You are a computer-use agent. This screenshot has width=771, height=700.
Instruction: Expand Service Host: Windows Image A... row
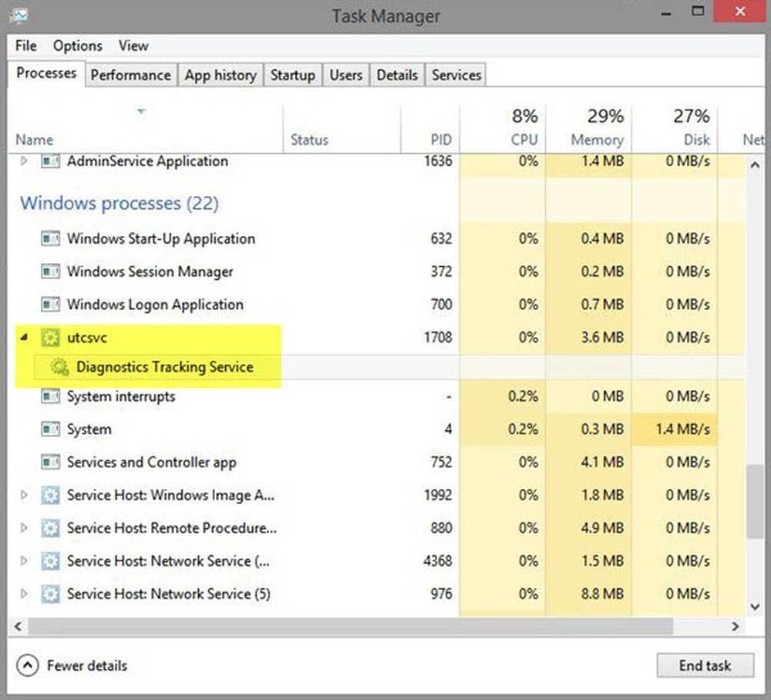(x=24, y=496)
